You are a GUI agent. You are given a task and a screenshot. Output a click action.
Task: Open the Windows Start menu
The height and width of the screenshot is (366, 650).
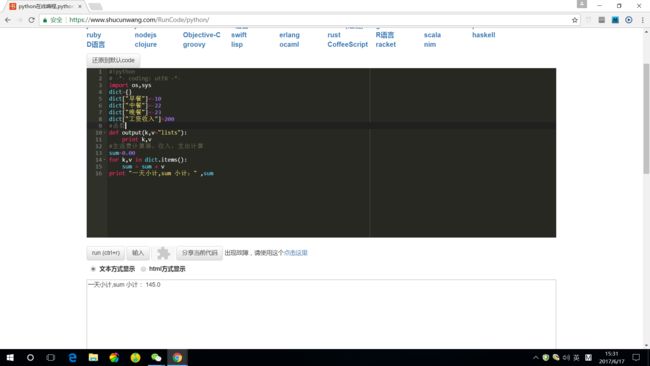(x=10, y=357)
